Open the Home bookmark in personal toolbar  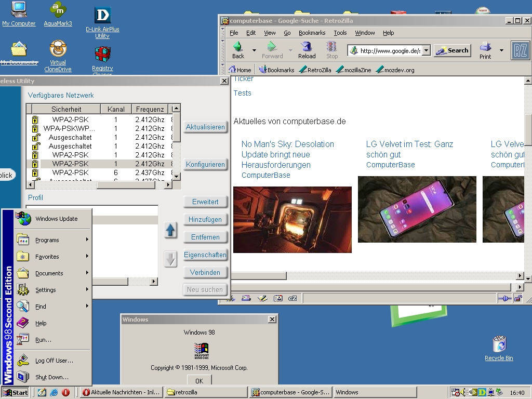(240, 70)
